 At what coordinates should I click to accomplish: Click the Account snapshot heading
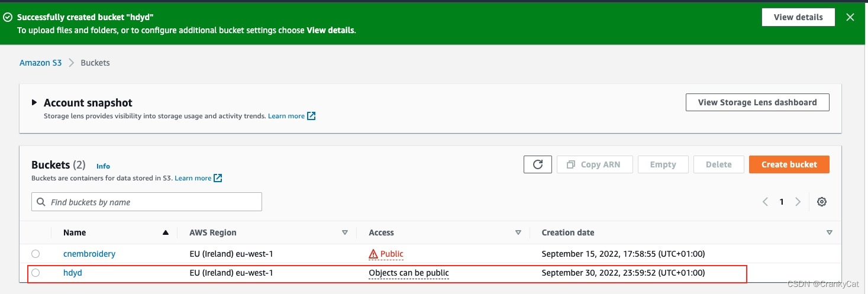pyautogui.click(x=88, y=102)
